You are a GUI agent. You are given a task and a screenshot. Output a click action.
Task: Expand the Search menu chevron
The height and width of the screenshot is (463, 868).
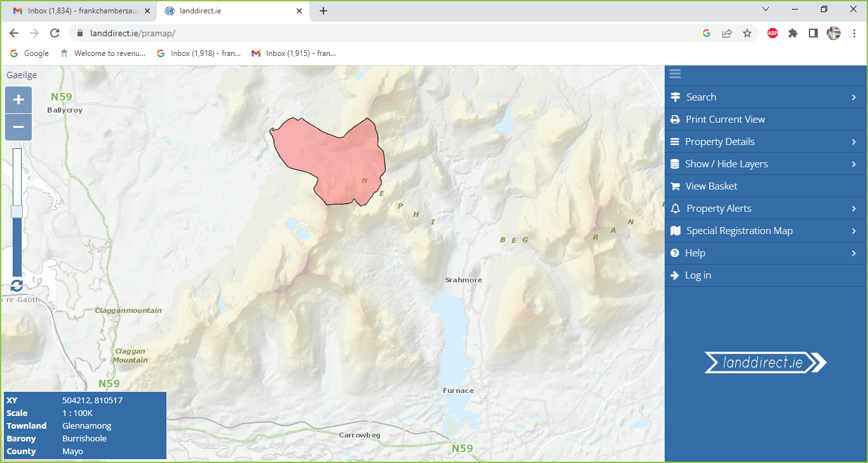[854, 97]
